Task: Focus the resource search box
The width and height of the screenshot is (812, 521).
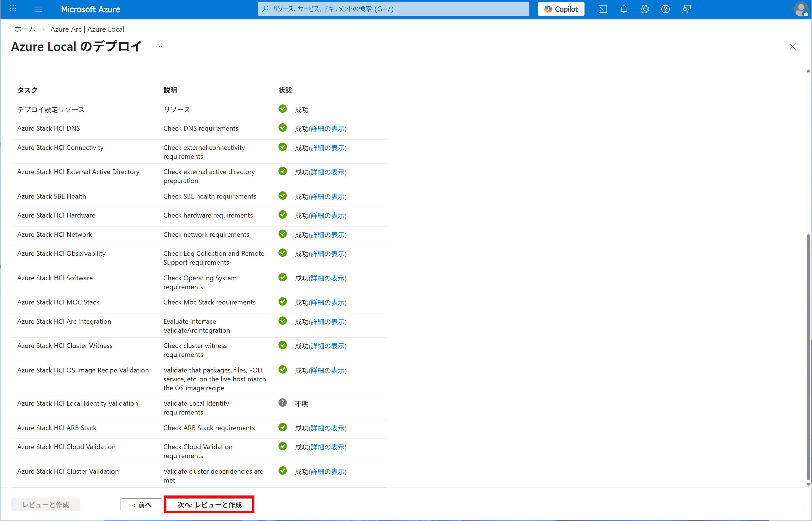Action: click(393, 9)
